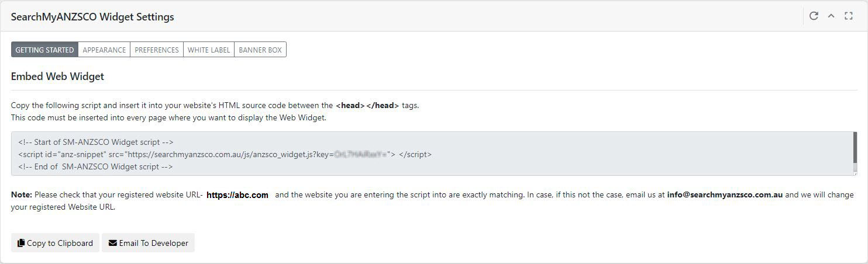
Task: Click the Email To Developer button
Action: [148, 243]
